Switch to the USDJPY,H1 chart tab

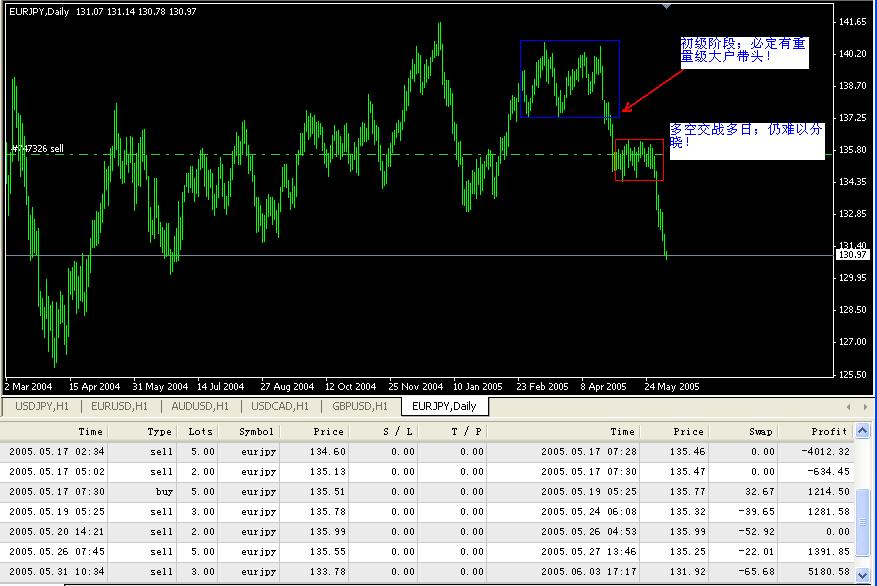click(x=42, y=407)
